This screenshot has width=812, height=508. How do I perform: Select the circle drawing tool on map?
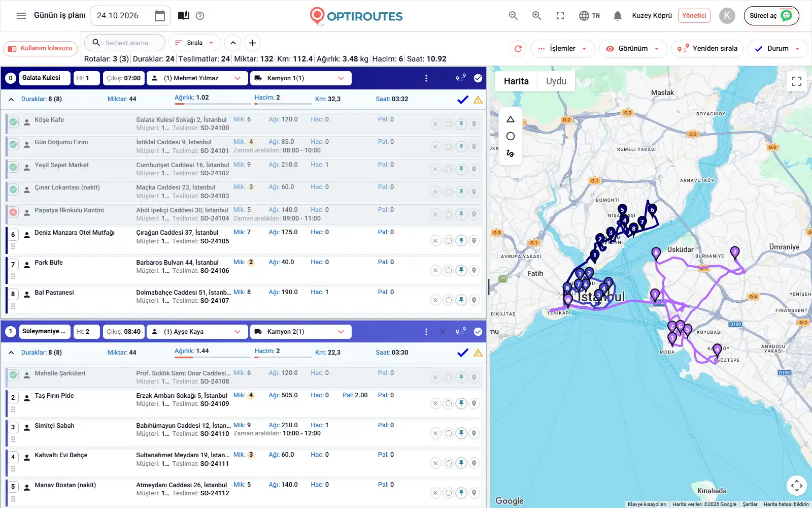click(511, 136)
